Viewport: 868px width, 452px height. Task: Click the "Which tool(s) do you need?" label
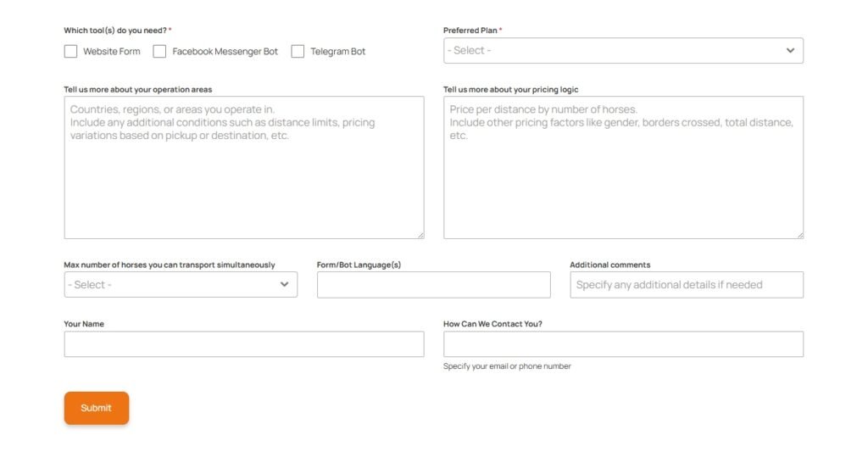(x=115, y=31)
